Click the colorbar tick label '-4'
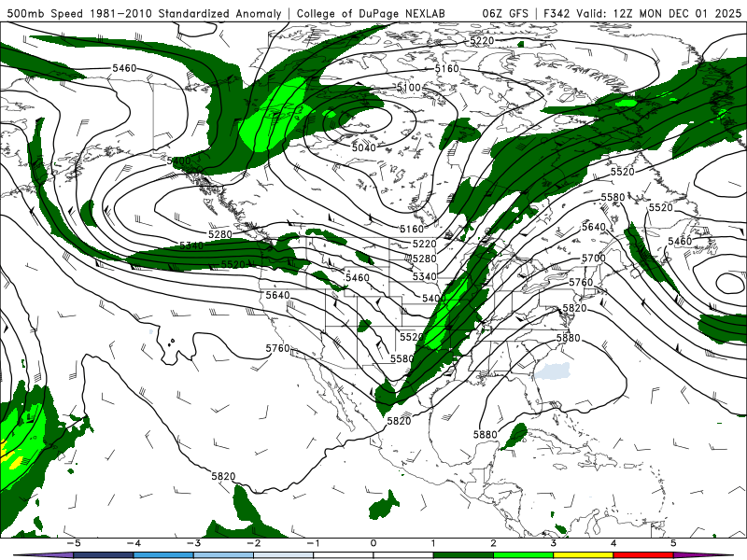 pyautogui.click(x=134, y=543)
